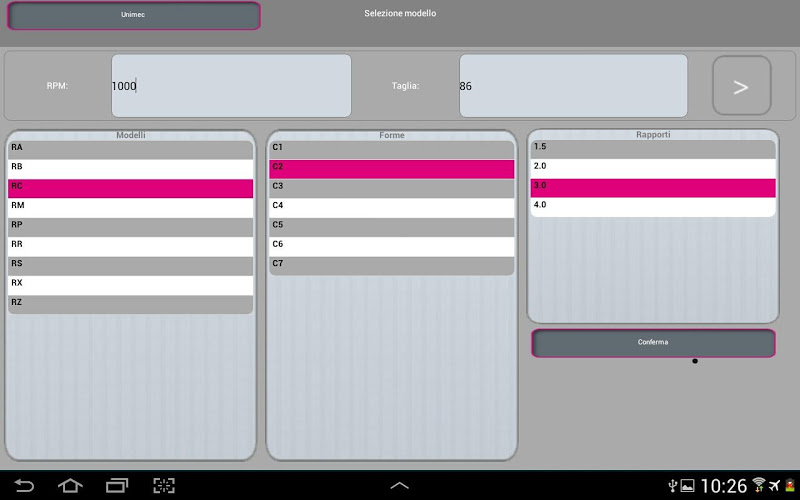This screenshot has height=500, width=800.
Task: Pick ratio 4.0
Action: point(653,207)
